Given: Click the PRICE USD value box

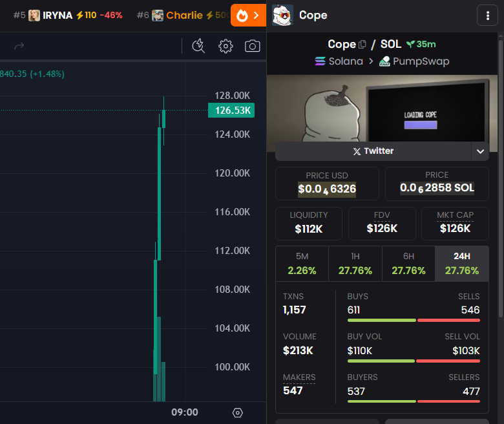Looking at the screenshot, I should [327, 184].
